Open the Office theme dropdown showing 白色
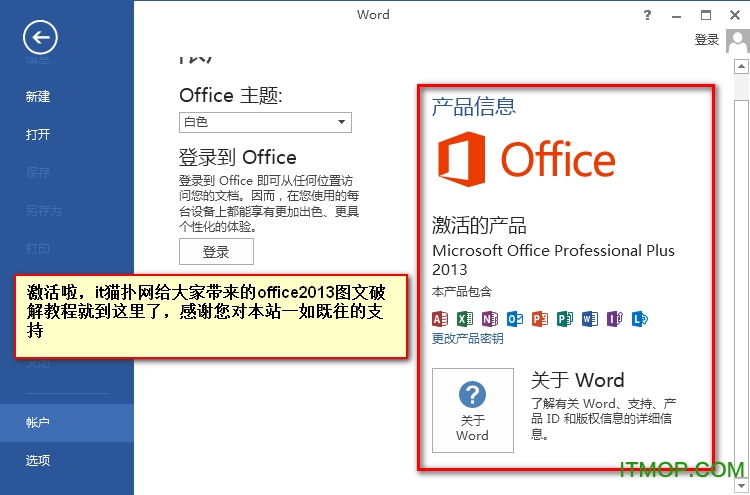The image size is (750, 495). pos(265,122)
